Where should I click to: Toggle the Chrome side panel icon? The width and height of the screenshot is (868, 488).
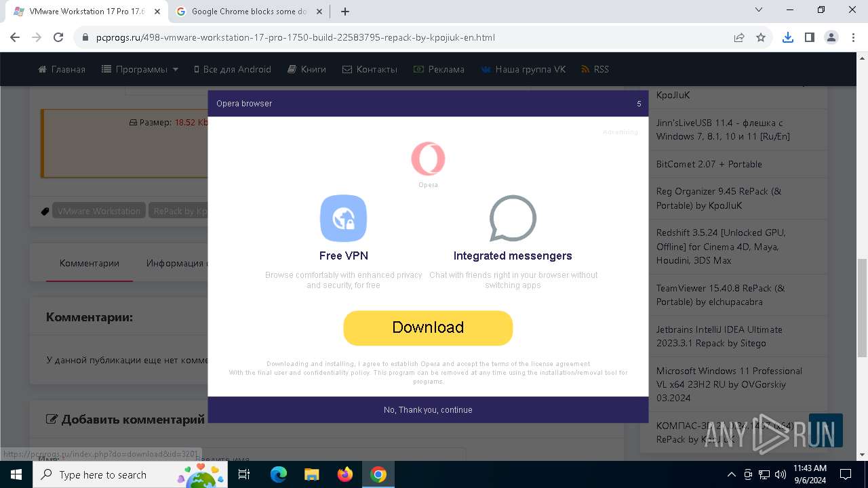click(x=809, y=37)
